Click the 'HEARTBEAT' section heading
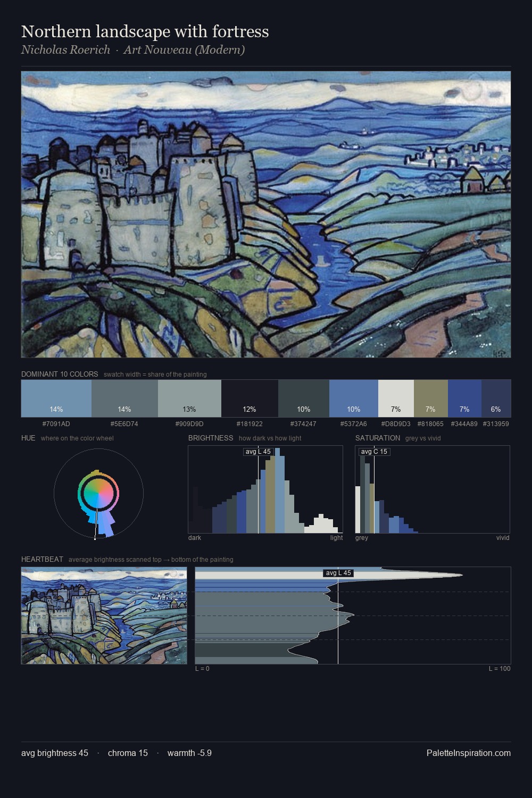 coord(42,559)
